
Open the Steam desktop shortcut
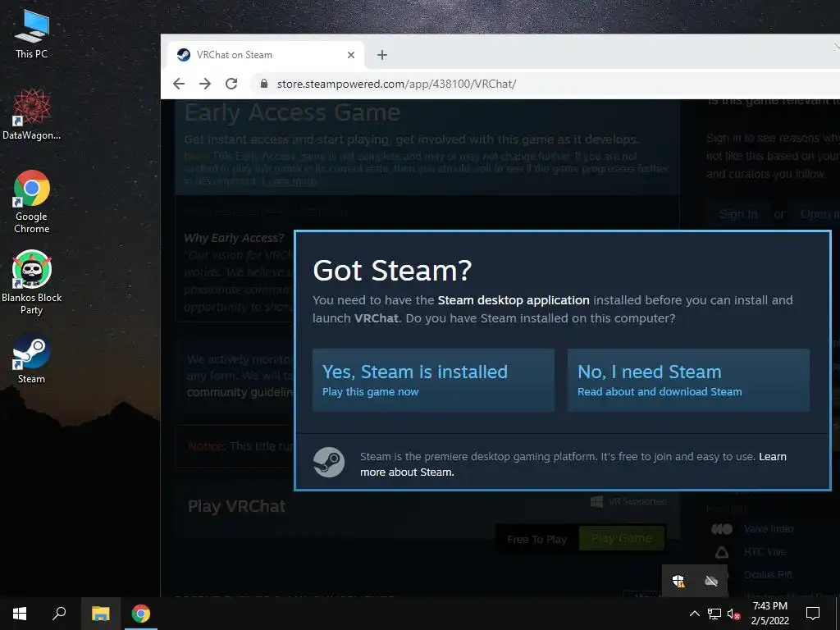[32, 359]
